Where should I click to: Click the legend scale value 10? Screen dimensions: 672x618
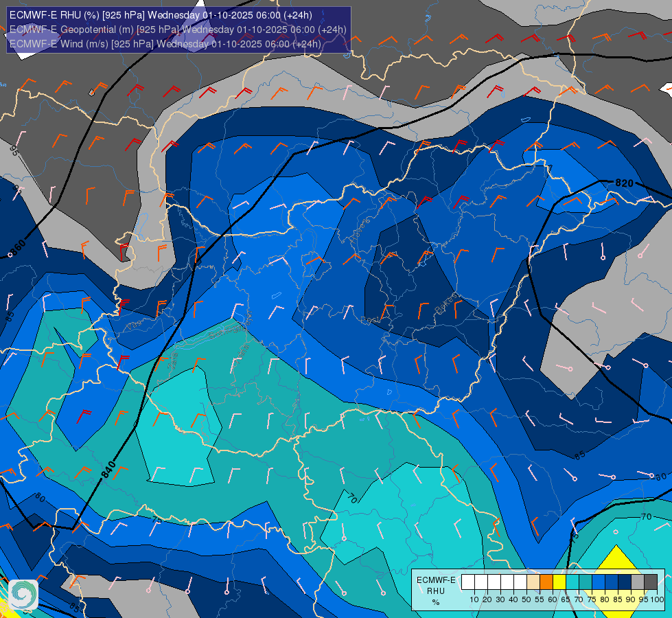click(474, 599)
